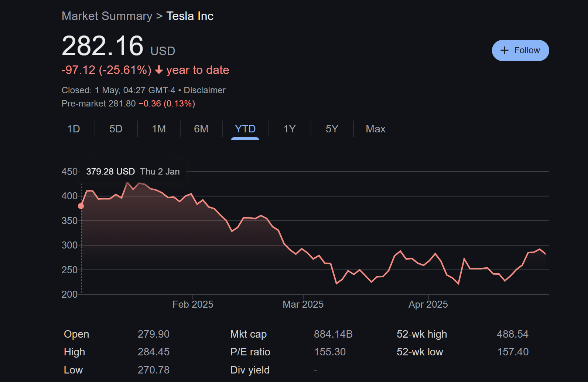Viewport: 588px width, 382px height.
Task: Open the Market Summary link
Action: click(107, 16)
